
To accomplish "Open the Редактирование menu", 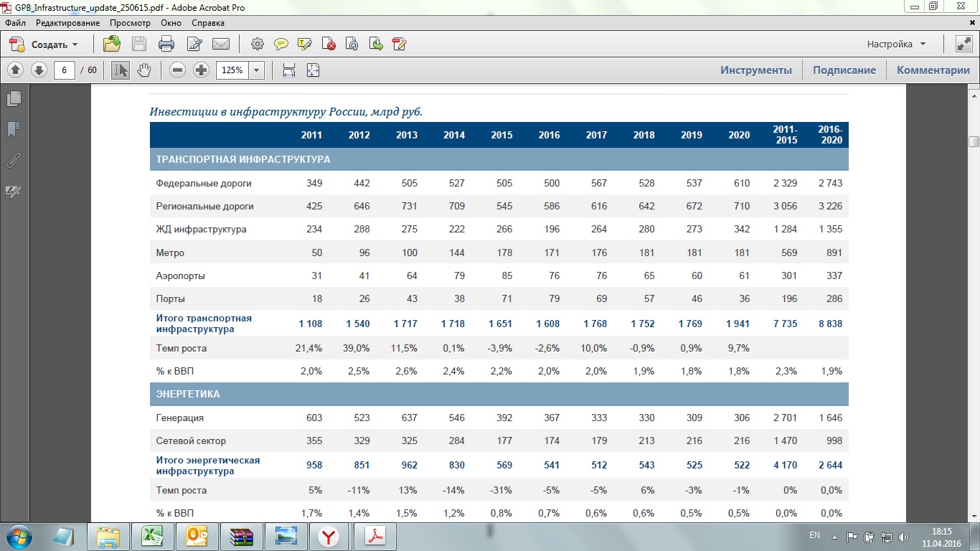I will click(68, 23).
